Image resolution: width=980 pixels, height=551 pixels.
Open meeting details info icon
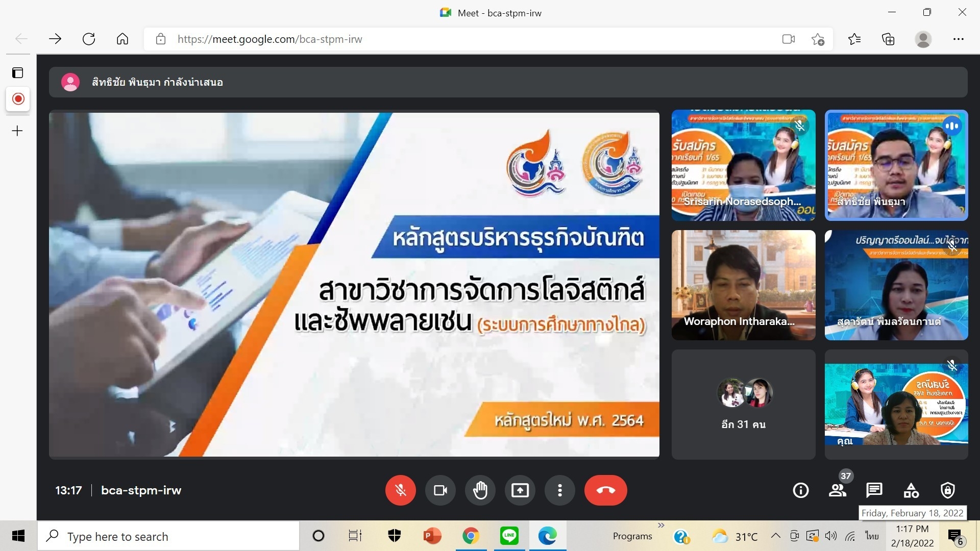(800, 490)
